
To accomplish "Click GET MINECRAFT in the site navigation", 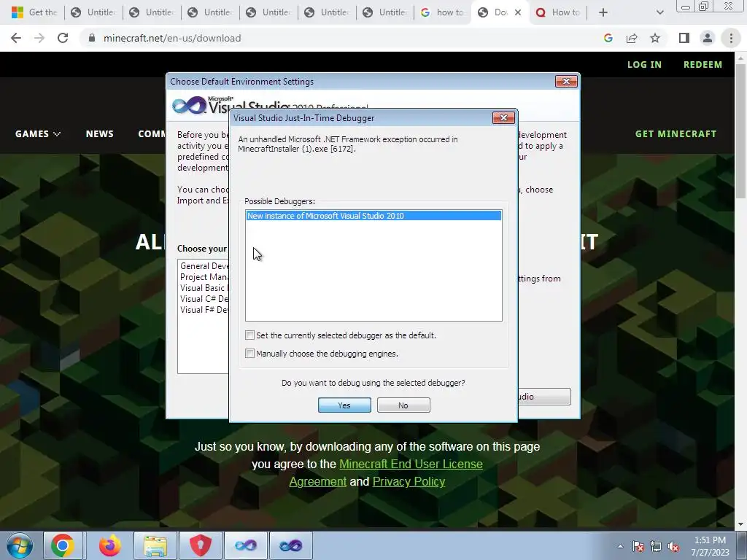I will [x=676, y=134].
